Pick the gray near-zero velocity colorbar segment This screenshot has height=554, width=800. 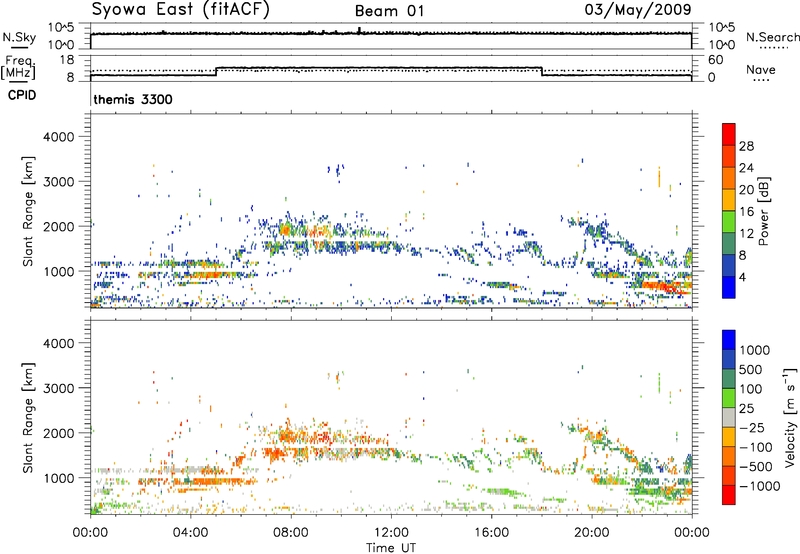pos(729,417)
